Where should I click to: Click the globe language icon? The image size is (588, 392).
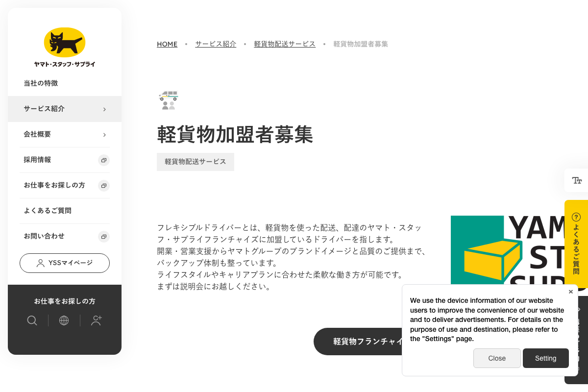point(64,320)
